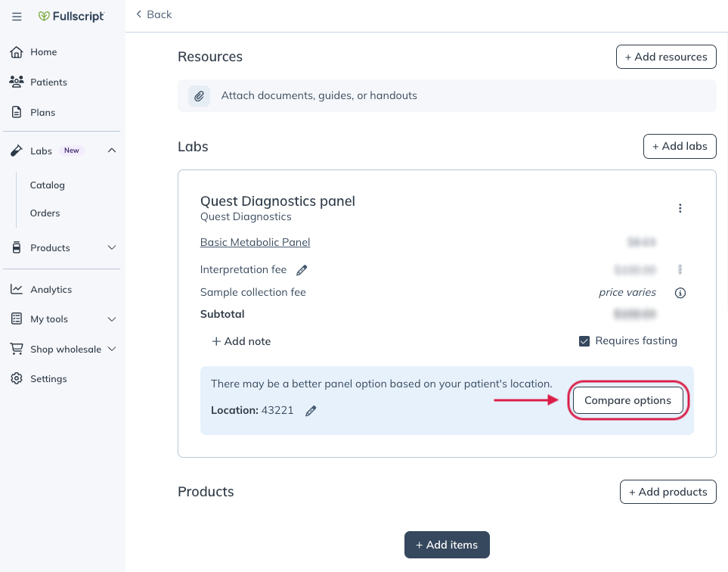Screen dimensions: 728x572
Task: Click the Labs test tube icon
Action: point(17,151)
